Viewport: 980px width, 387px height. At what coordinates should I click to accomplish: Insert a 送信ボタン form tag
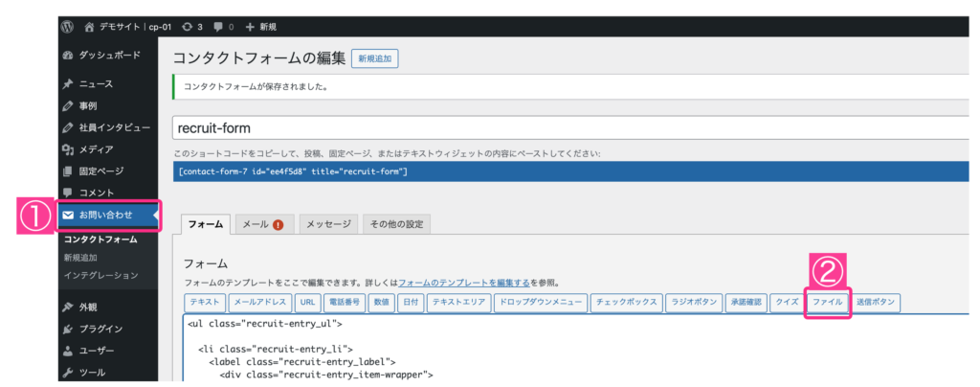tap(876, 303)
